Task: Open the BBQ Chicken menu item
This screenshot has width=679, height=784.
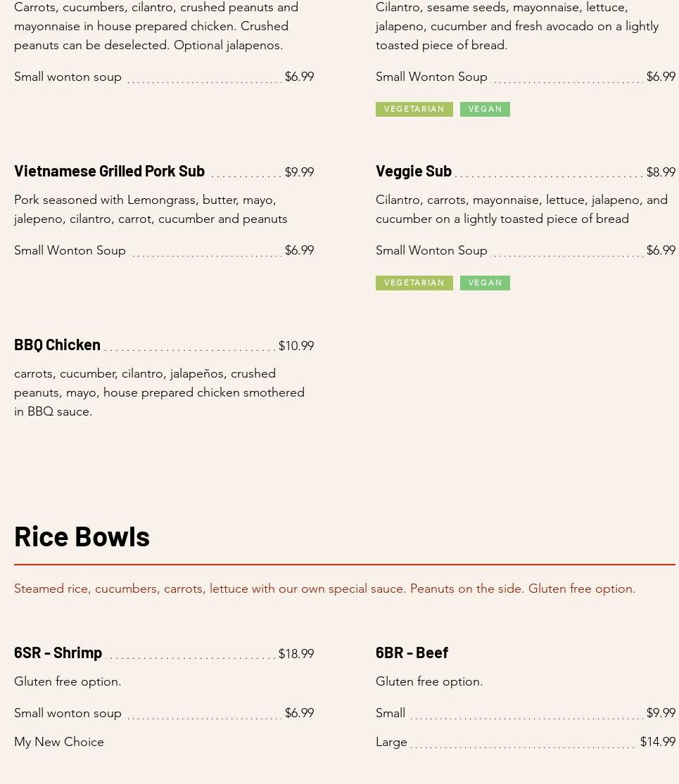Action: [x=57, y=345]
